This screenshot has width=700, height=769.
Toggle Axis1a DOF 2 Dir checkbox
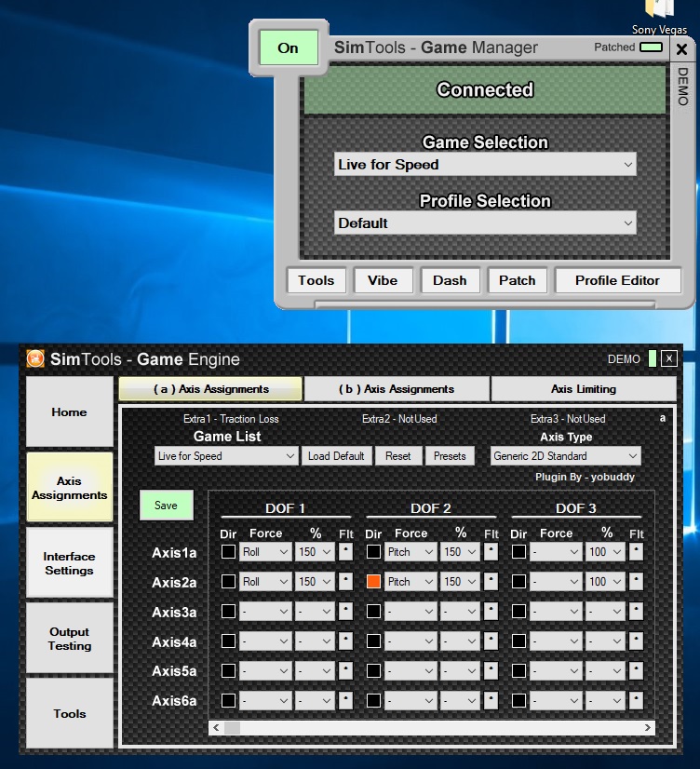tap(373, 552)
